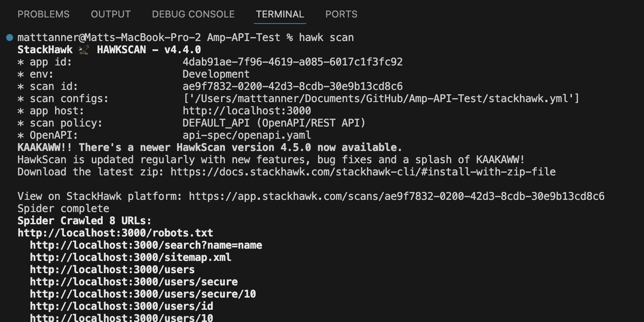Click the hawk scan command text

click(x=326, y=38)
